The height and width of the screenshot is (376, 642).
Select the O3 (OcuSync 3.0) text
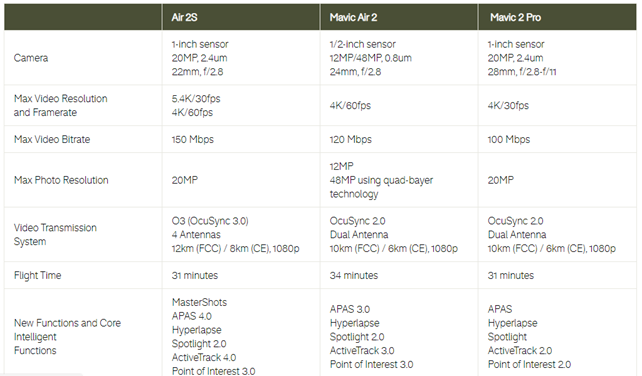(210, 221)
